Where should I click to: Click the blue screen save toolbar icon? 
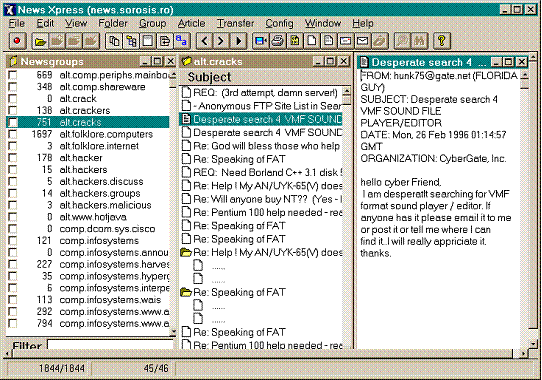[261, 41]
